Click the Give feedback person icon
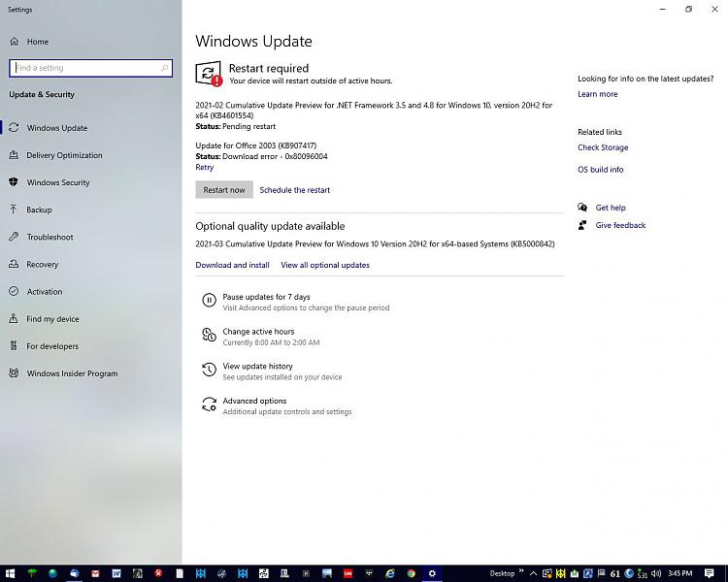 (x=582, y=225)
